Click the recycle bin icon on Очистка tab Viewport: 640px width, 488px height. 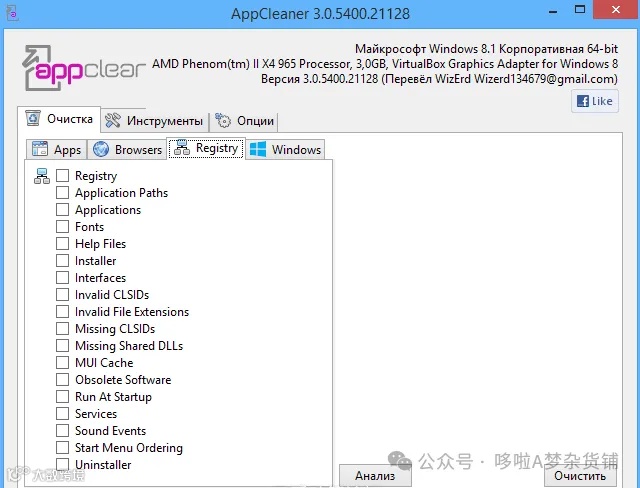tap(33, 118)
